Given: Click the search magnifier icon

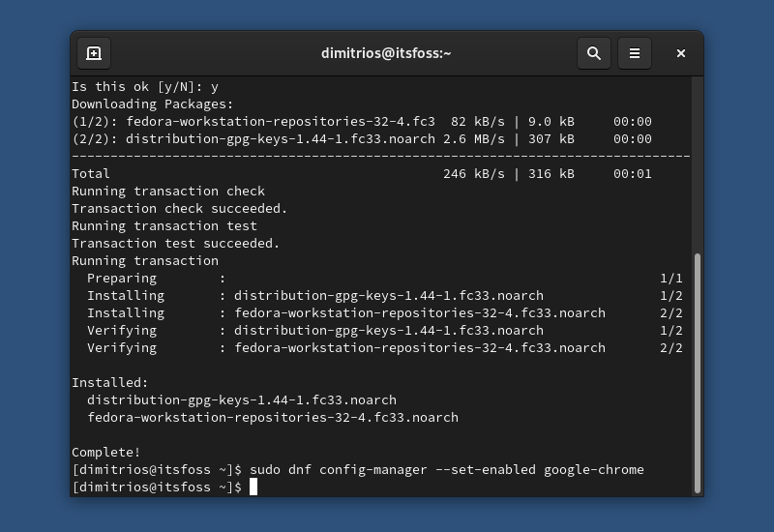Looking at the screenshot, I should coord(594,53).
